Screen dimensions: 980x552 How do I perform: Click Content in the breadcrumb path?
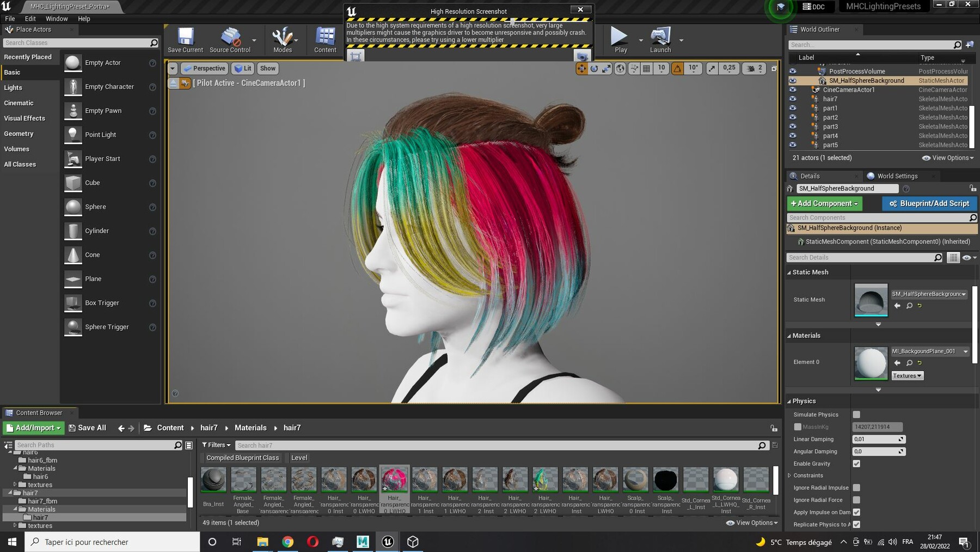170,428
